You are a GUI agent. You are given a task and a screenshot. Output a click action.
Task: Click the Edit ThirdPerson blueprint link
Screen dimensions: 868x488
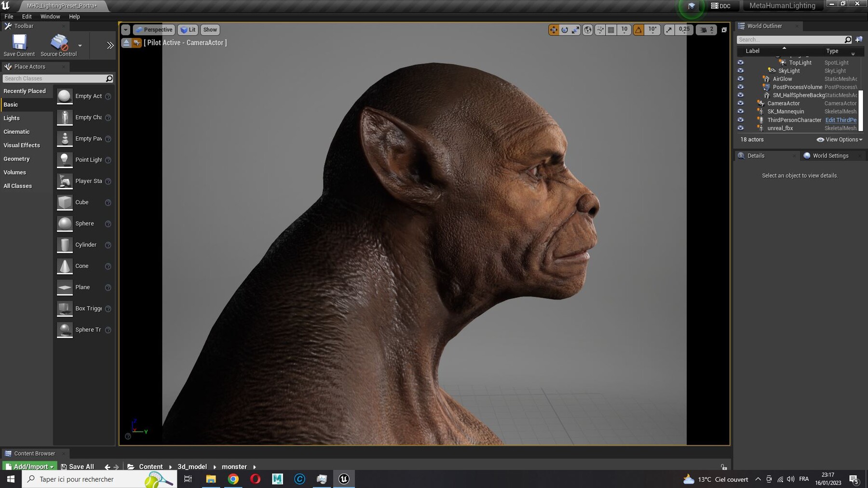pyautogui.click(x=841, y=120)
